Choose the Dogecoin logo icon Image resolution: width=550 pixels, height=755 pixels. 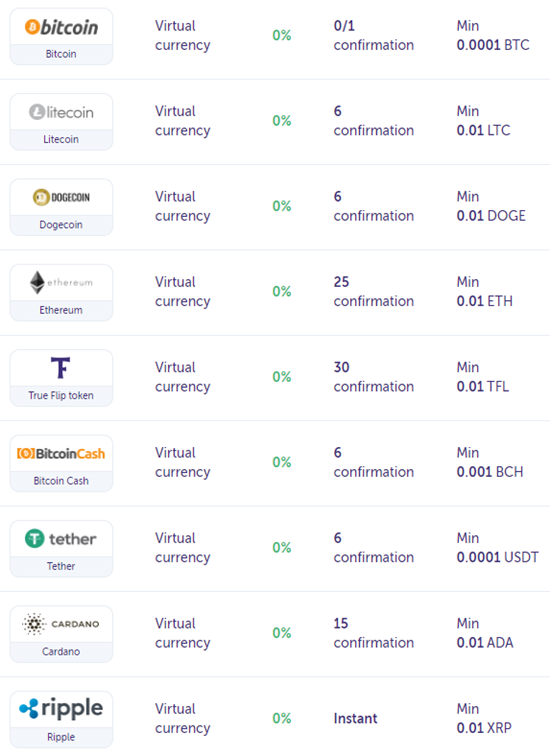[61, 197]
